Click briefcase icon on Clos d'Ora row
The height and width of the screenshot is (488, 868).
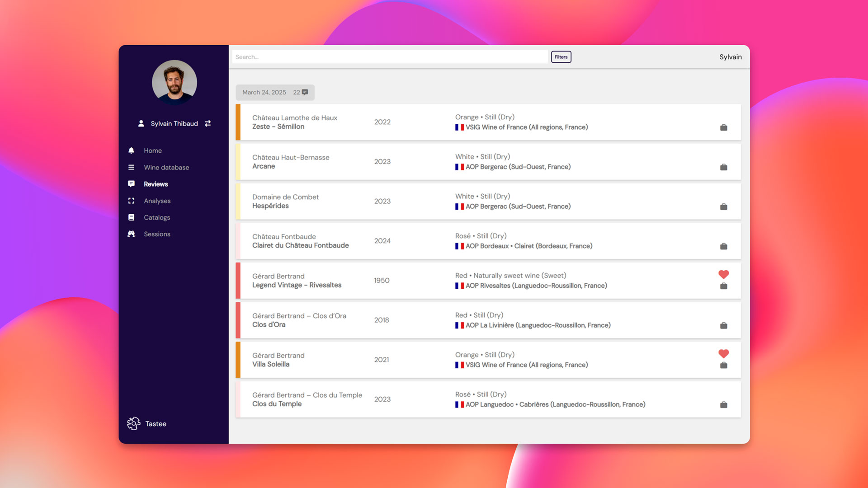click(723, 325)
